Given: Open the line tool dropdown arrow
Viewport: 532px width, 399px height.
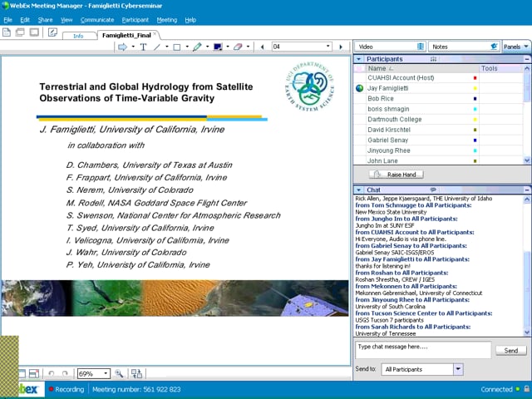Looking at the screenshot, I should click(x=166, y=47).
